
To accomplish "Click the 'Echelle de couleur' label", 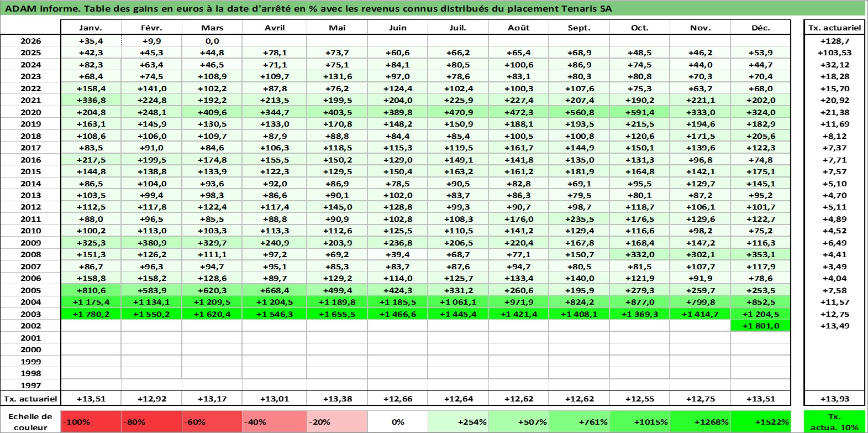I will click(x=30, y=421).
